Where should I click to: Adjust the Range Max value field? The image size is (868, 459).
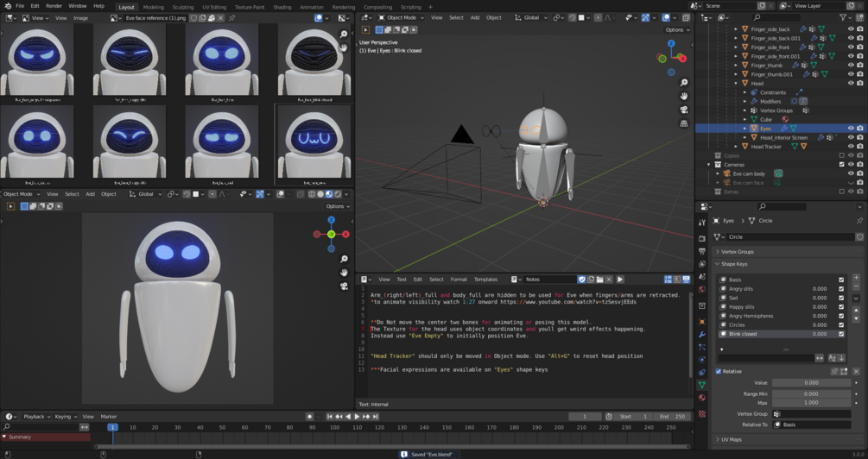point(811,403)
